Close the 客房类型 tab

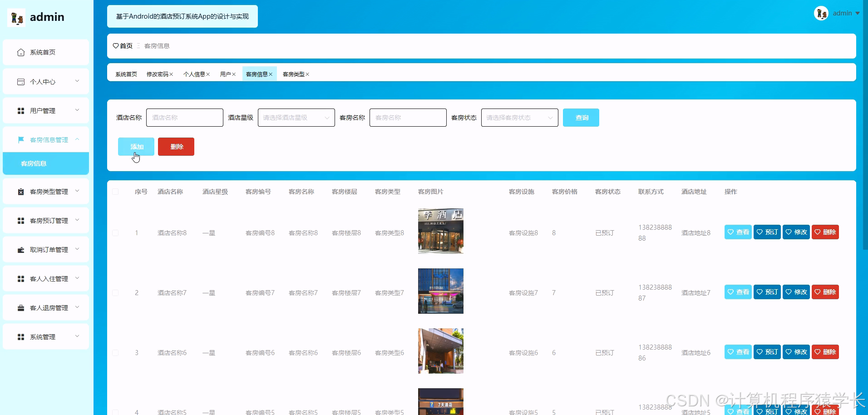[307, 74]
